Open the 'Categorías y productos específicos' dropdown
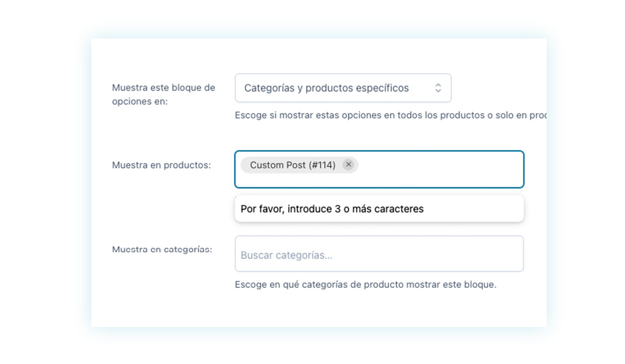Viewport: 625px width, 364px height. [343, 88]
